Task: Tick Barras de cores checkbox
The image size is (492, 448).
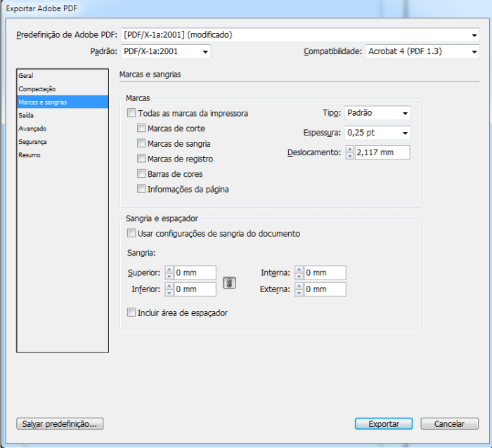Action: pos(141,173)
